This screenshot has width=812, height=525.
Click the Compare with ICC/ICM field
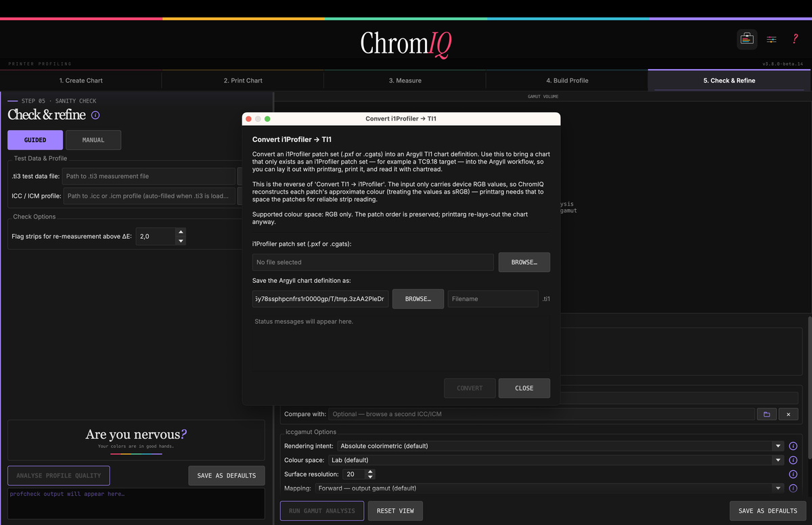pos(541,414)
